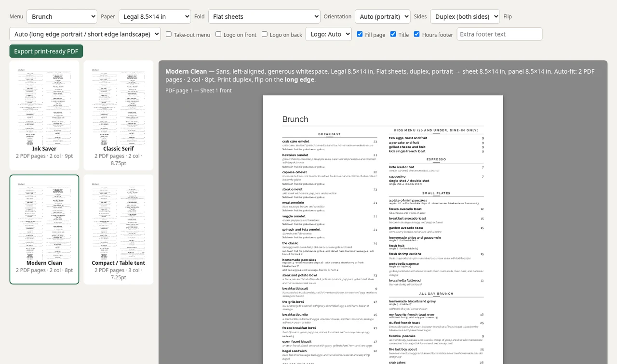
Task: Enable the Take-out menu checkbox
Action: 169,34
